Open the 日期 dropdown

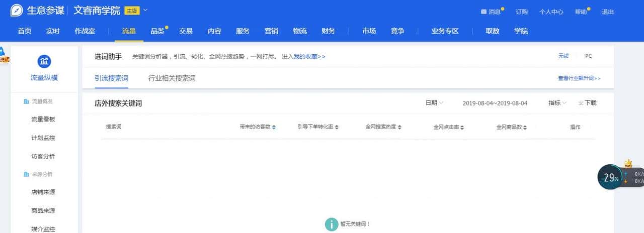point(434,103)
